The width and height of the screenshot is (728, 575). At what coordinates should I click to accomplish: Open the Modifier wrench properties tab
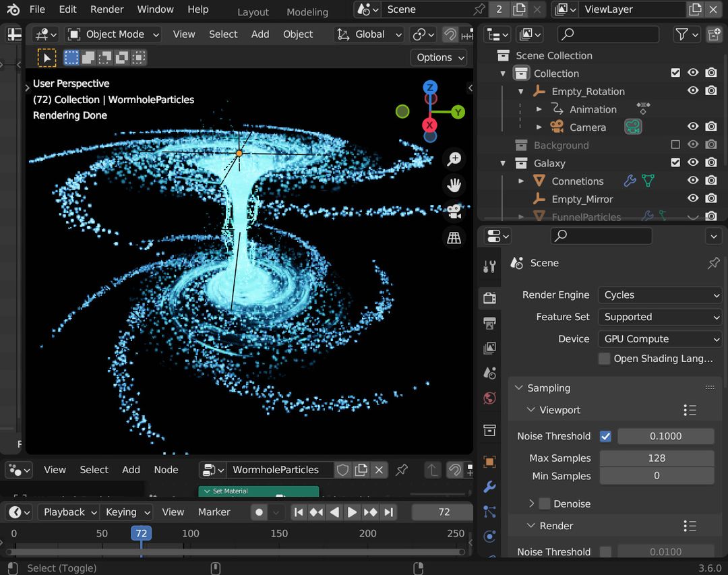tap(490, 487)
